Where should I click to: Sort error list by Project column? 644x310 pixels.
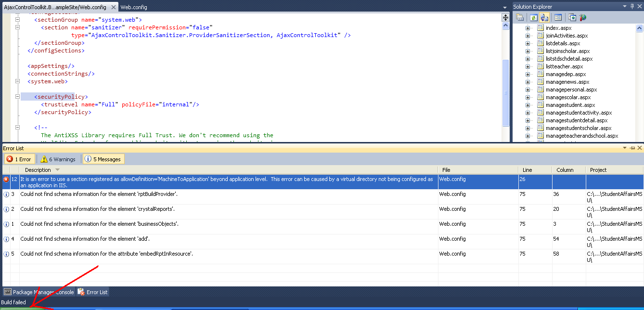pos(615,170)
